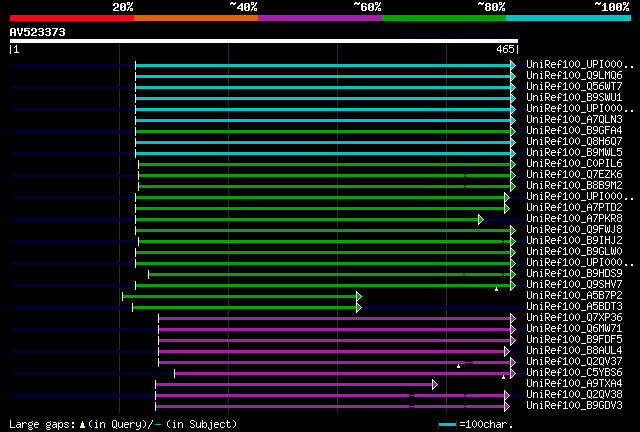Click the query end position 465
Screen dimensions: 640x432
[x=505, y=49]
